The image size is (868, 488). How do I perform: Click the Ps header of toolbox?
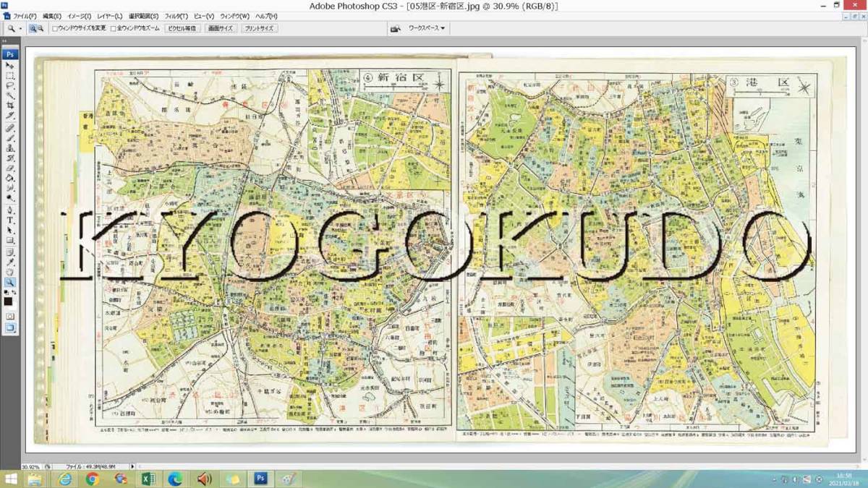point(10,54)
